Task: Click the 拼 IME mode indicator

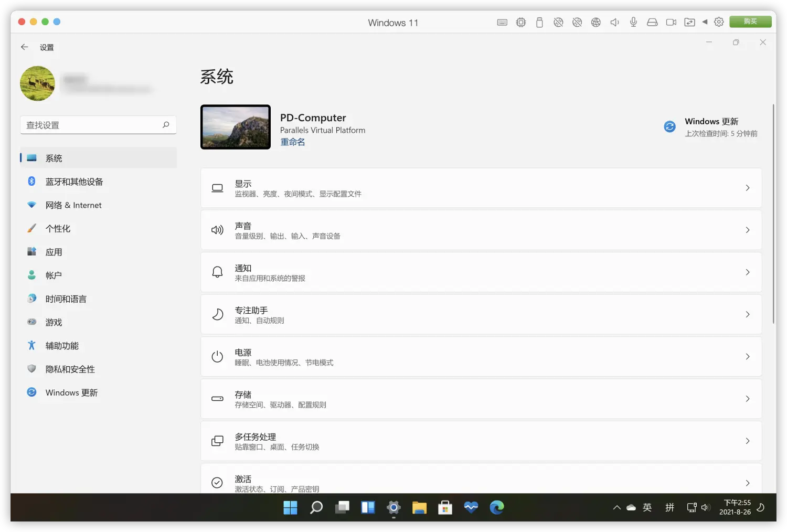Action: [x=670, y=507]
